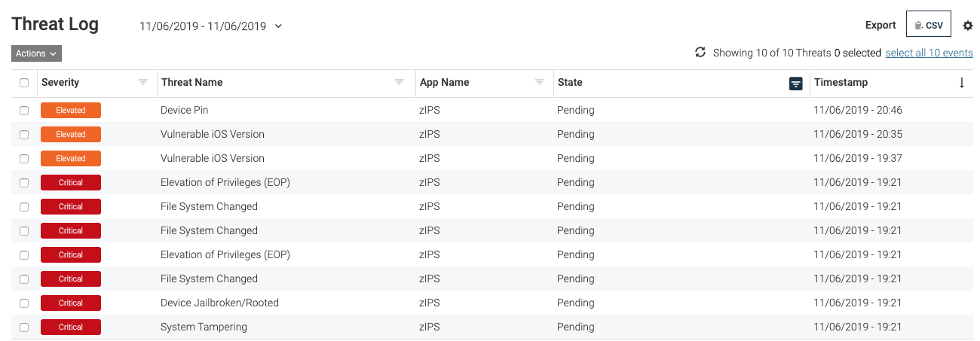Check the Device Pin threat row checkbox

(x=24, y=111)
